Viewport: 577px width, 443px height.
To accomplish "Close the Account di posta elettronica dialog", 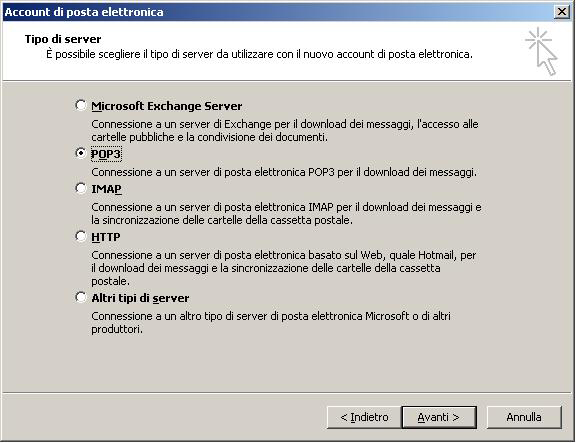I will coord(562,12).
